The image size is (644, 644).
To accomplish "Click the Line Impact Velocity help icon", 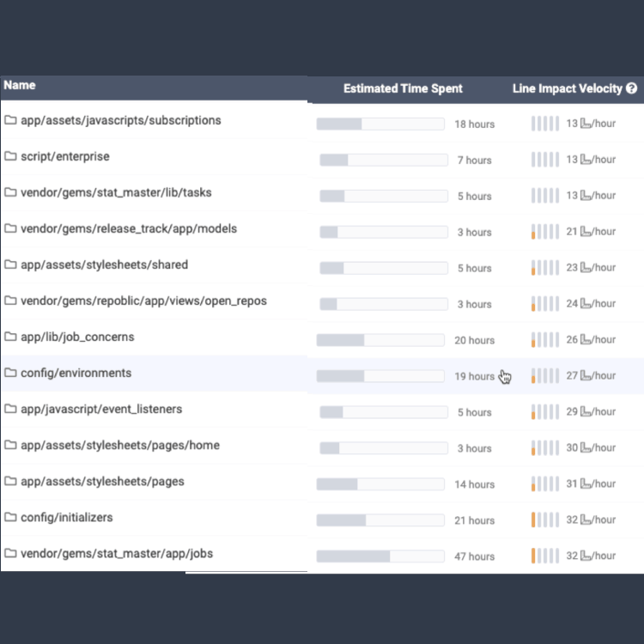I will click(632, 88).
